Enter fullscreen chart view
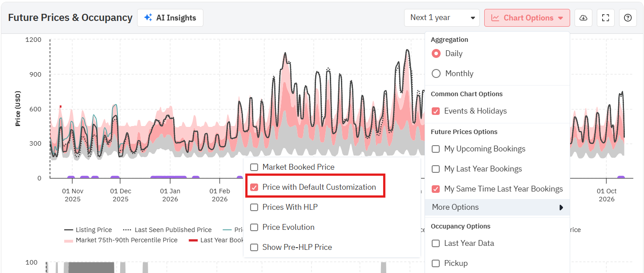 coord(605,18)
